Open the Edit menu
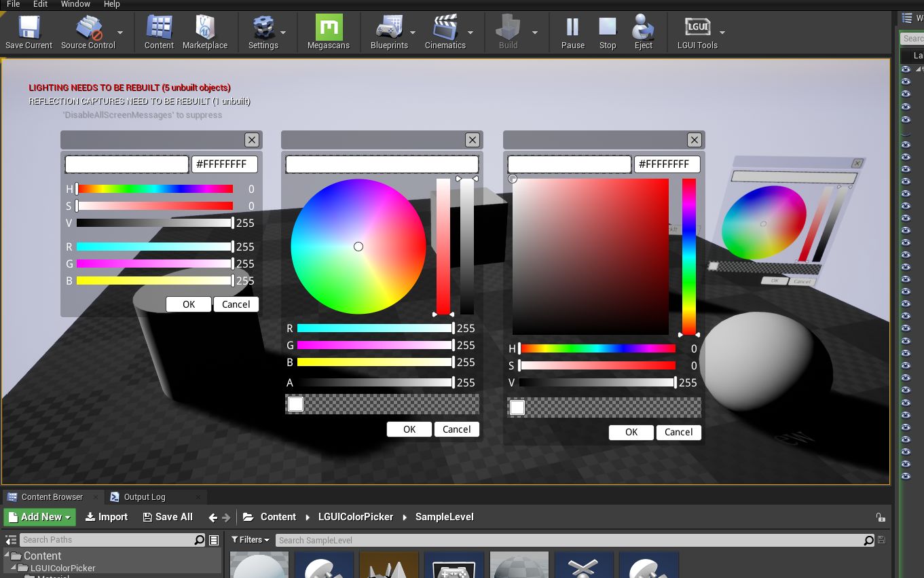Viewport: 924px width, 578px height. (x=40, y=4)
